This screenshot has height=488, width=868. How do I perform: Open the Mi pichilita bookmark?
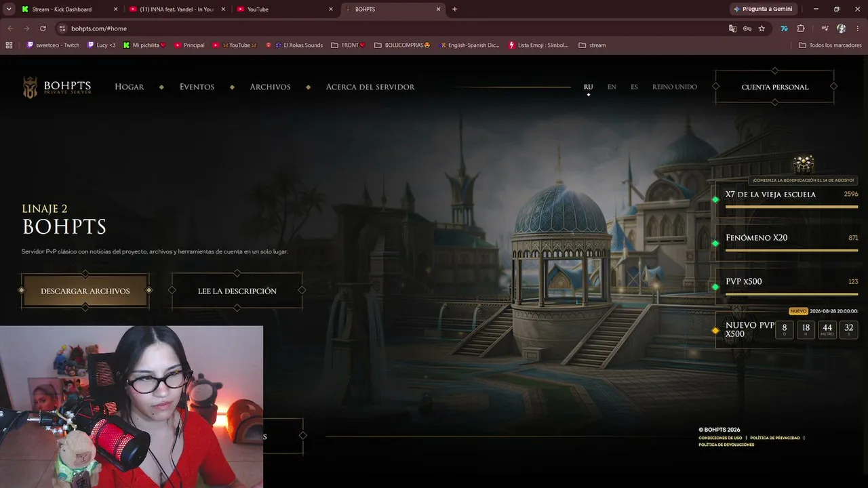point(144,45)
